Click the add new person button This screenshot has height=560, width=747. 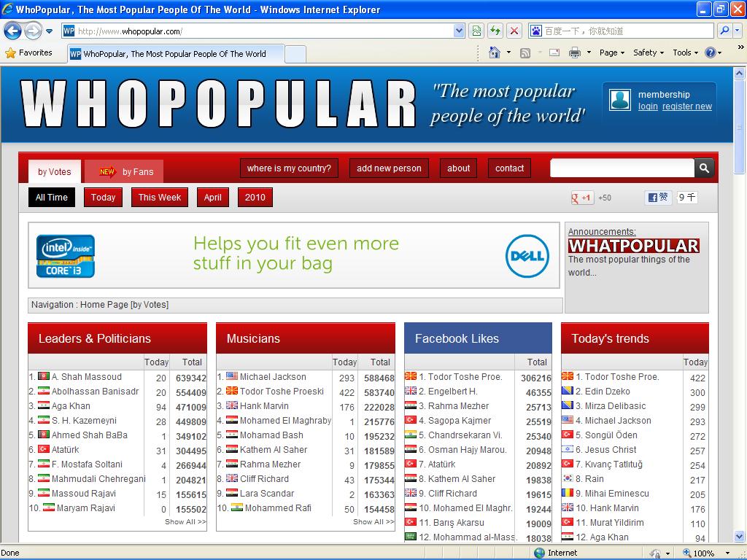[389, 168]
